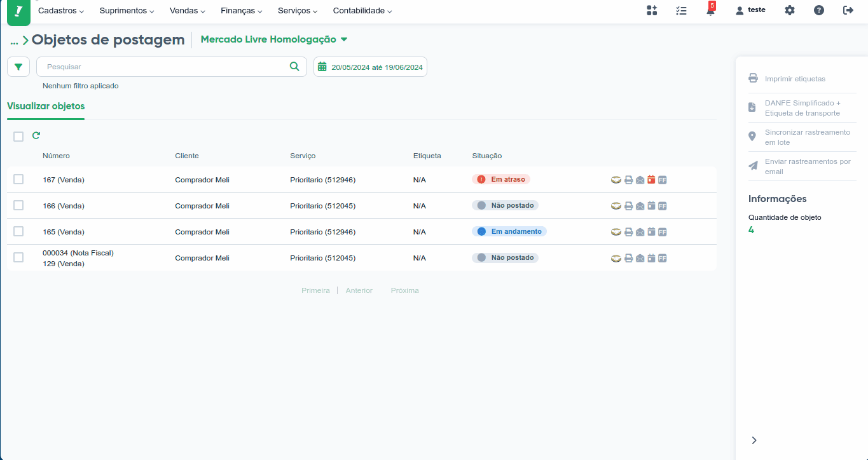Open the settings gear icon

790,10
